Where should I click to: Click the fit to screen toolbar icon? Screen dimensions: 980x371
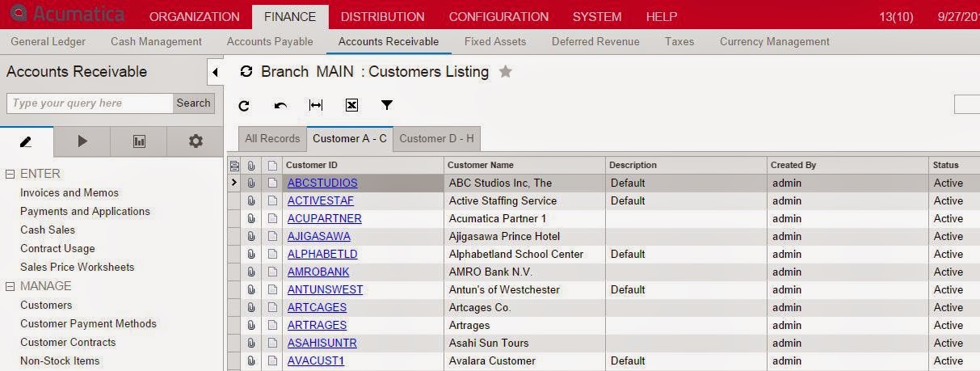pyautogui.click(x=316, y=105)
